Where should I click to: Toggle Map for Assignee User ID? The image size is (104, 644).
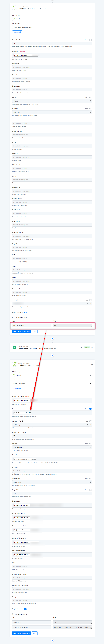[x=90, y=421]
